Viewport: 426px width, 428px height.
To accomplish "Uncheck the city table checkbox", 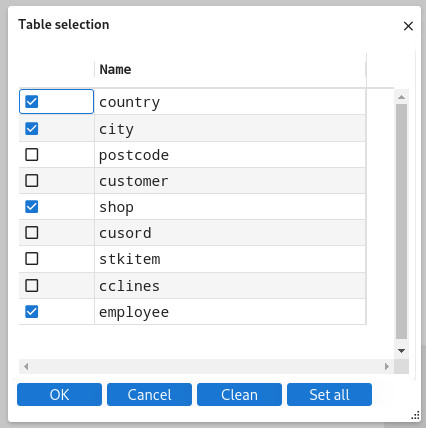I will tap(32, 128).
